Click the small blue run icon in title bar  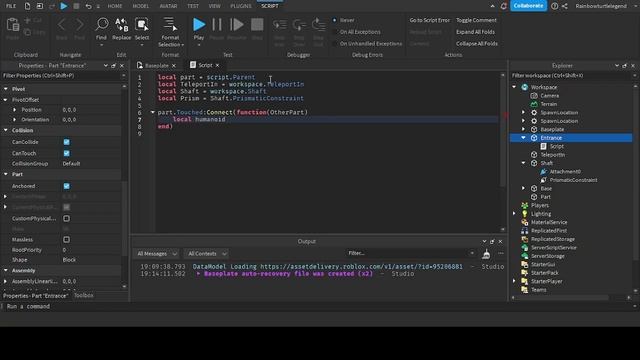click(x=64, y=6)
